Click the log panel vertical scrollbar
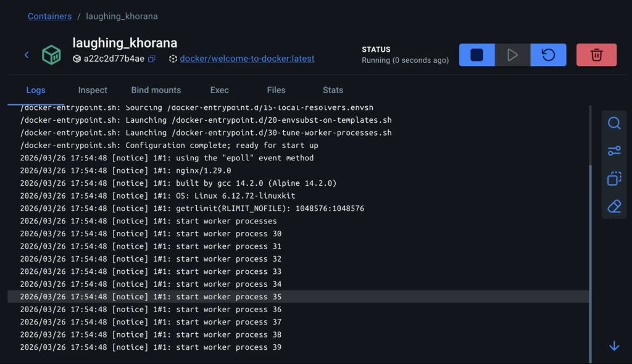The image size is (632, 364). [591, 259]
